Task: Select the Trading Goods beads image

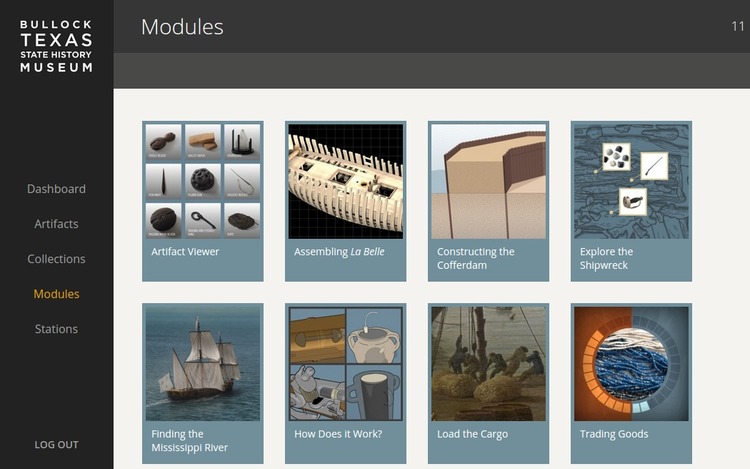Action: [x=631, y=364]
